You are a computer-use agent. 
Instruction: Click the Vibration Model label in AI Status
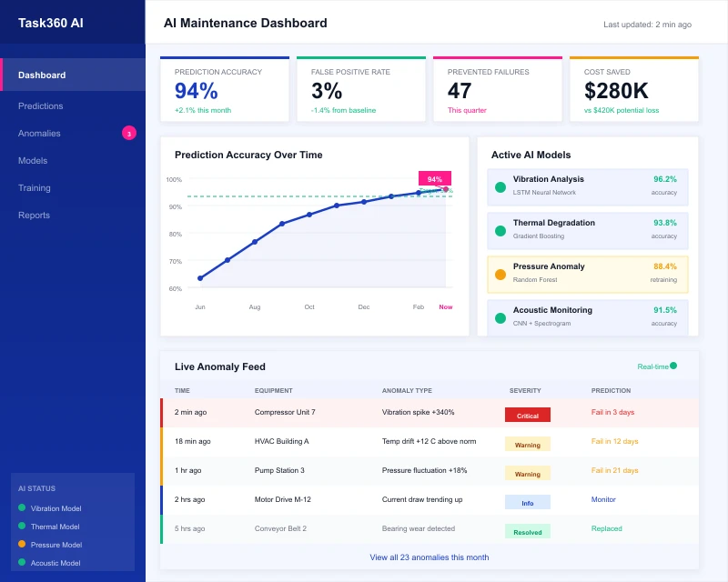click(56, 508)
